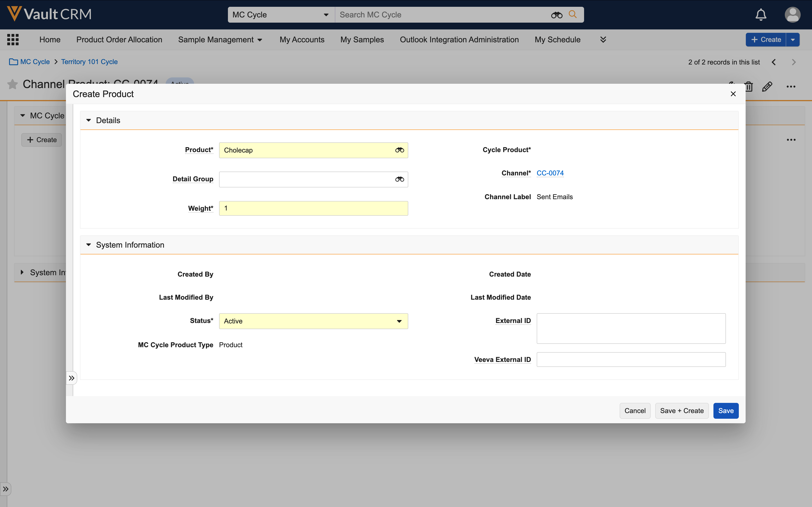Image resolution: width=812 pixels, height=507 pixels.
Task: Open the MC Cycle search scope dropdown
Action: coord(281,15)
